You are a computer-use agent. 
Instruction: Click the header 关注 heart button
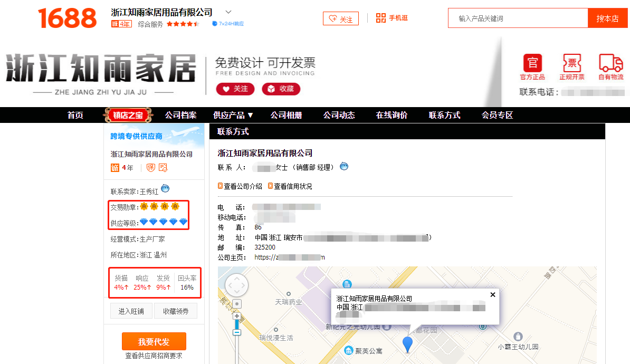[341, 18]
